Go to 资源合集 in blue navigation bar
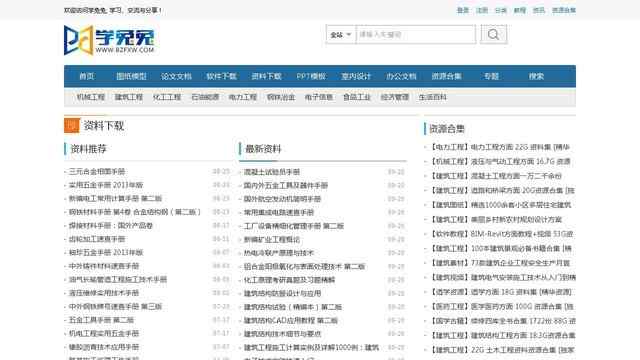 coord(447,76)
